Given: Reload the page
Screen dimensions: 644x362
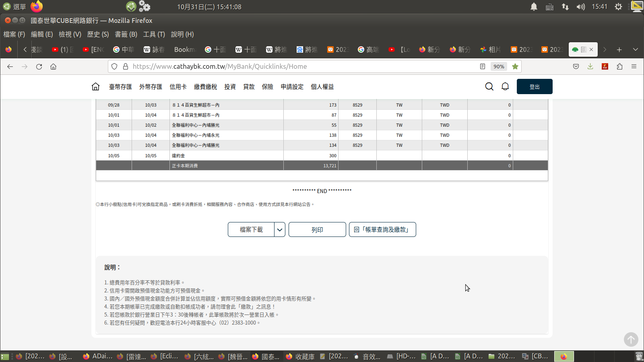Looking at the screenshot, I should (39, 66).
